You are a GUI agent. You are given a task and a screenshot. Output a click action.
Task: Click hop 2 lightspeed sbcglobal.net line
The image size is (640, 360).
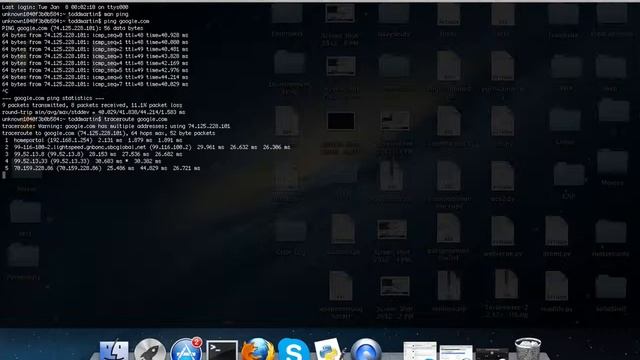148,147
